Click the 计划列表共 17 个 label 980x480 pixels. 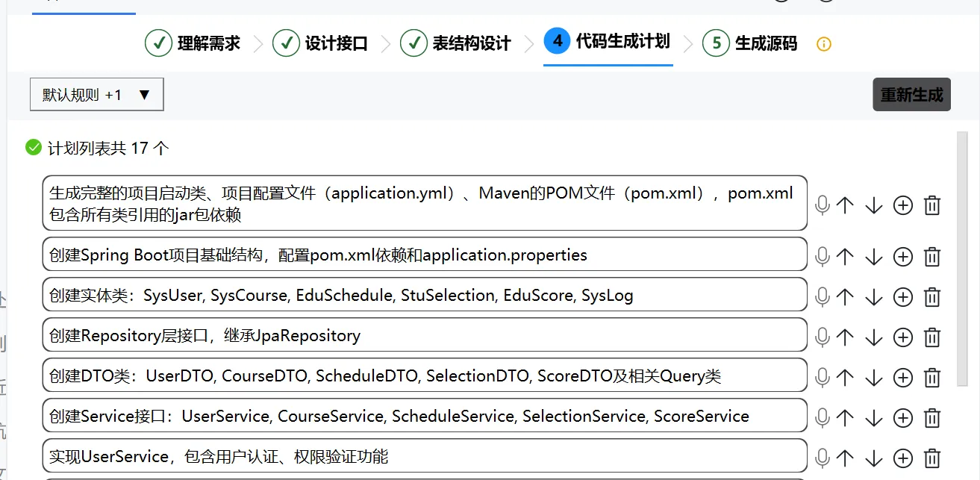point(108,148)
